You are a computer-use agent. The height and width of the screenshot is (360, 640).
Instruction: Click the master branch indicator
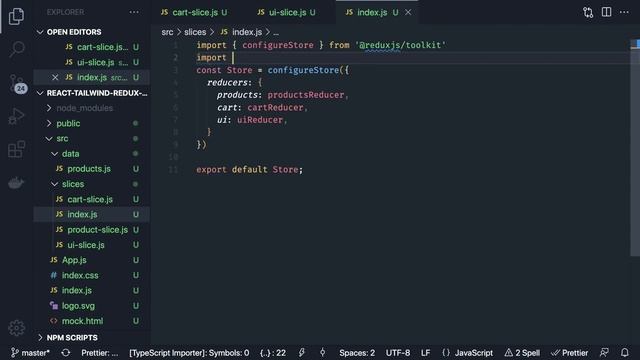(30, 353)
